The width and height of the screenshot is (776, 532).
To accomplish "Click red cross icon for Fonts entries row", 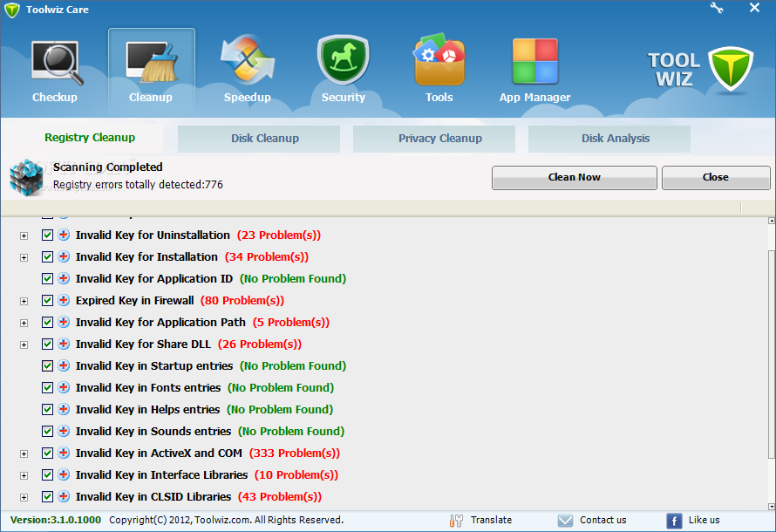I will click(64, 387).
